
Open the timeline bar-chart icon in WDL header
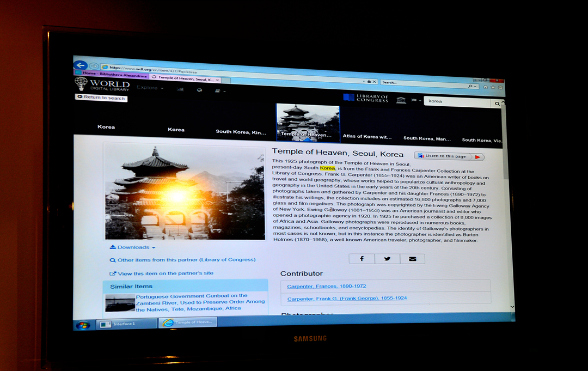(180, 89)
